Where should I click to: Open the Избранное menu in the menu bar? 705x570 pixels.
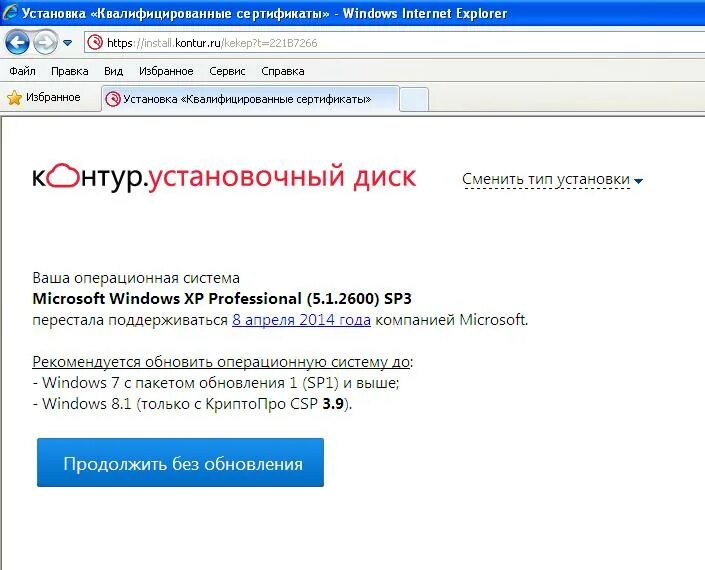(x=166, y=71)
